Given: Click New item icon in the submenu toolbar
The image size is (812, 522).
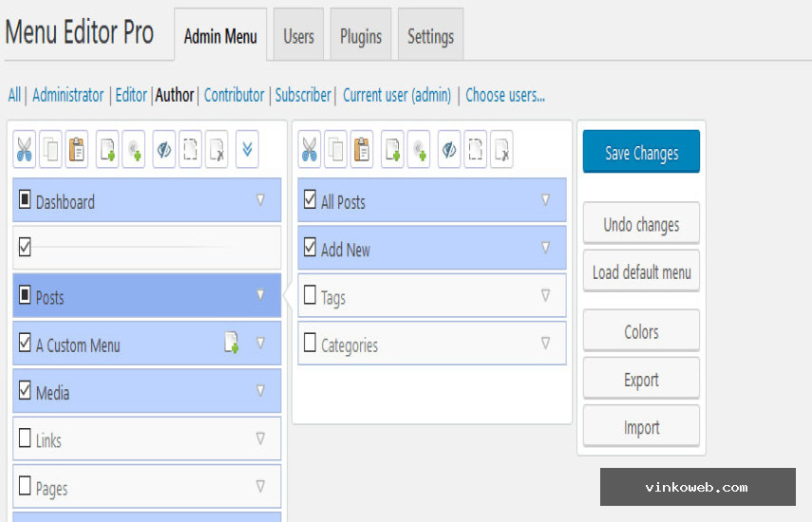Looking at the screenshot, I should 392,150.
